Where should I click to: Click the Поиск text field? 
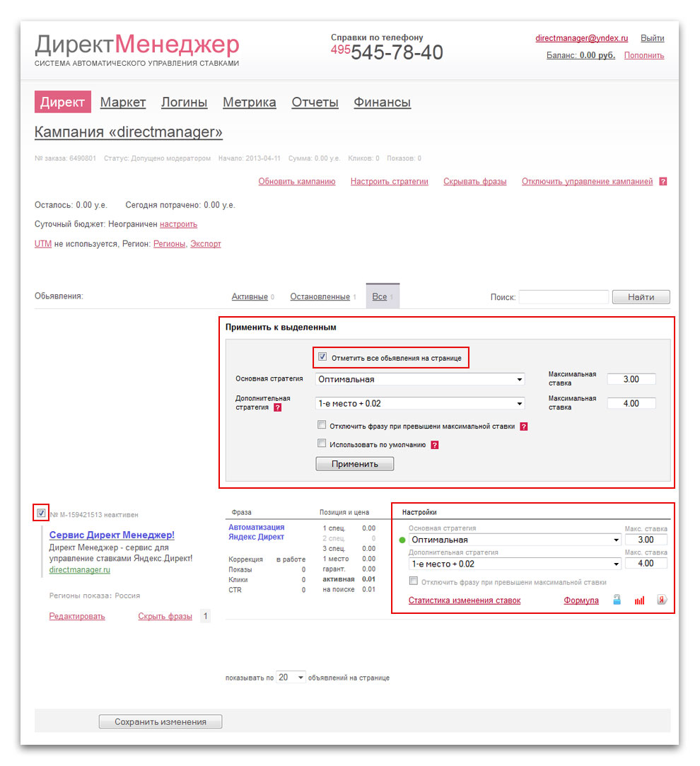point(563,297)
